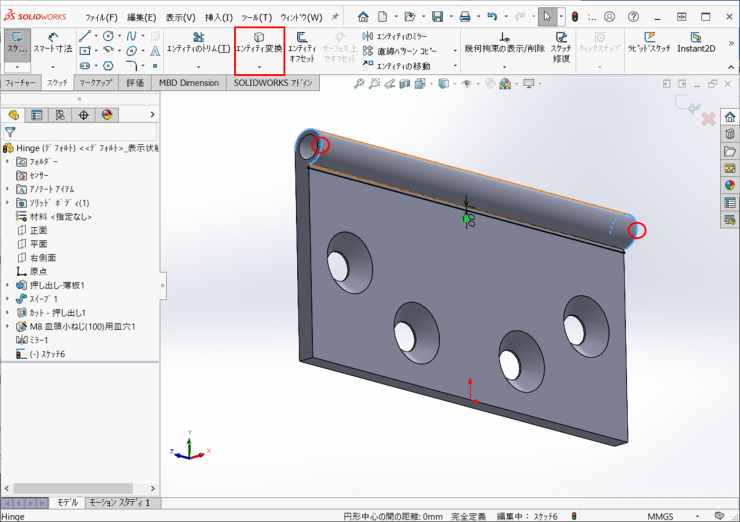
Task: Expand the 押し出し-薄板1 feature node
Action: pos(8,285)
